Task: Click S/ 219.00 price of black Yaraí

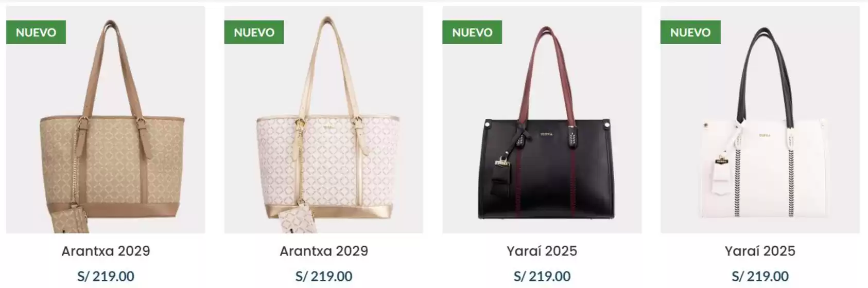Action: 542,276
